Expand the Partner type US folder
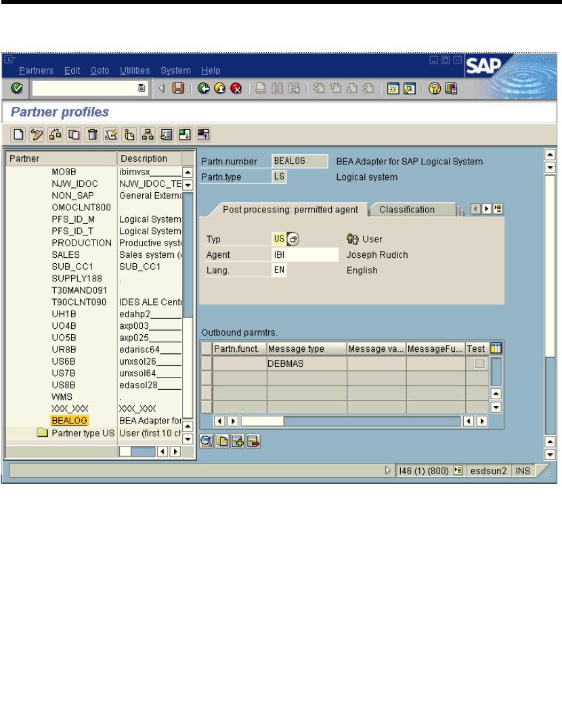Screen dimensions: 562x728 [x=43, y=433]
